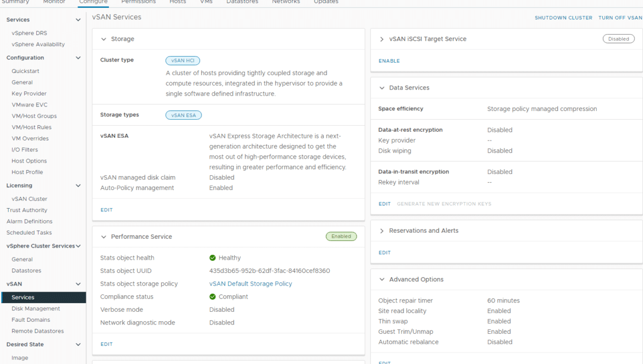
Task: Click SHUTDOWN CLUSTER
Action: click(563, 18)
